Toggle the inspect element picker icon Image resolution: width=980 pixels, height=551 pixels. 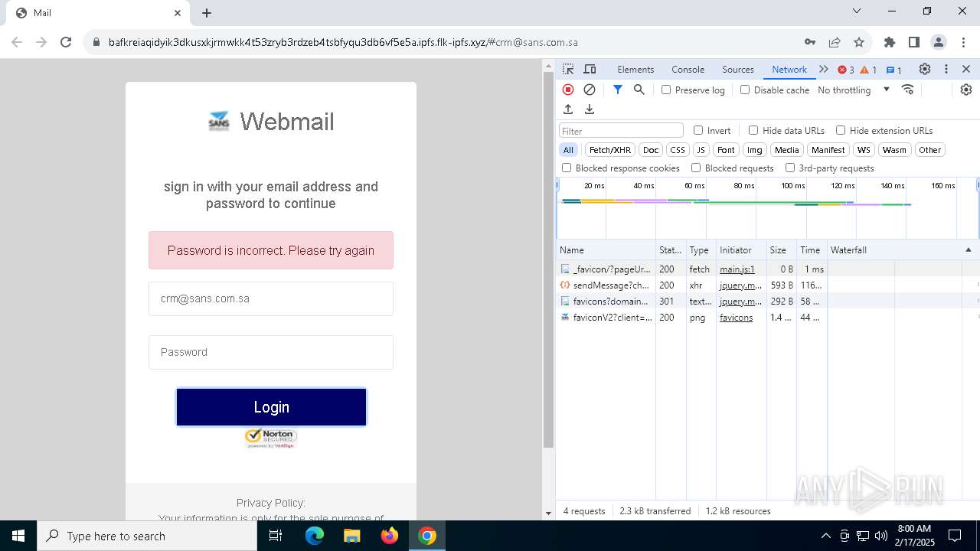(x=568, y=70)
